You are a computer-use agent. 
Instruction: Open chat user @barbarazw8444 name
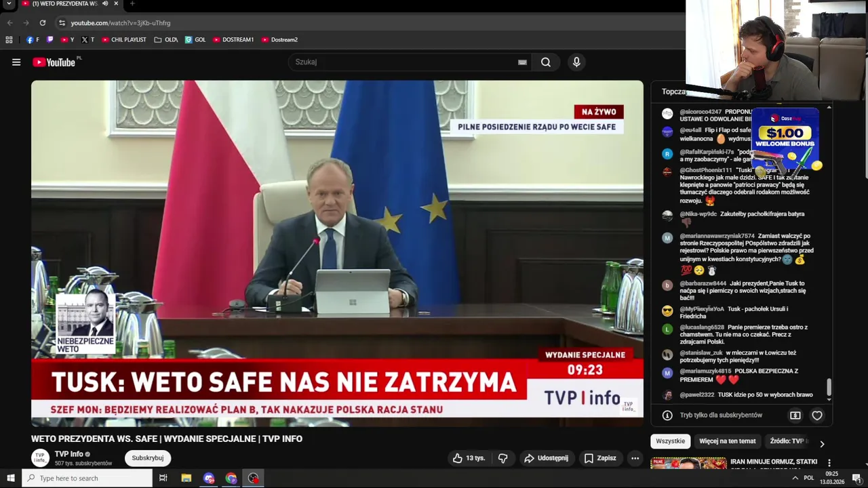point(703,283)
